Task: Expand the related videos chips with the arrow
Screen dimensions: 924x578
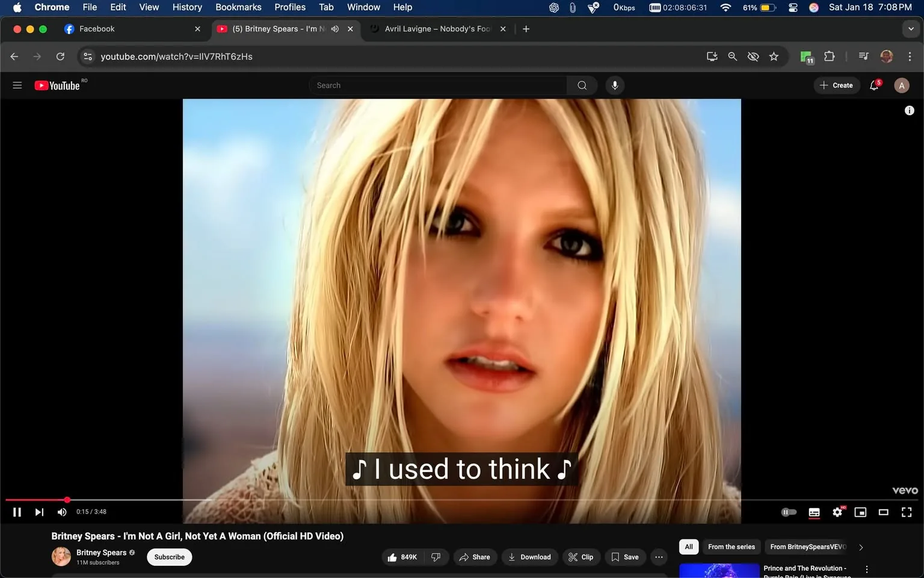Action: [860, 547]
